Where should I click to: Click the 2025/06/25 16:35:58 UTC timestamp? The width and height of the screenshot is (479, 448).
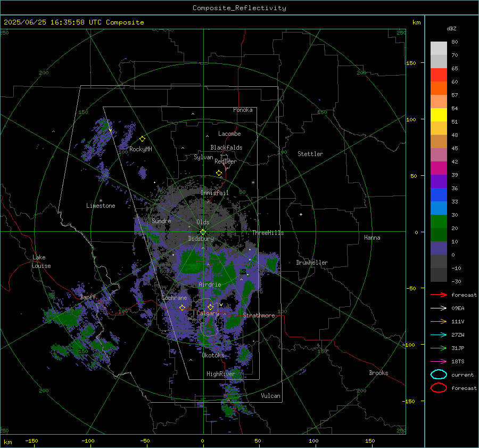(53, 22)
